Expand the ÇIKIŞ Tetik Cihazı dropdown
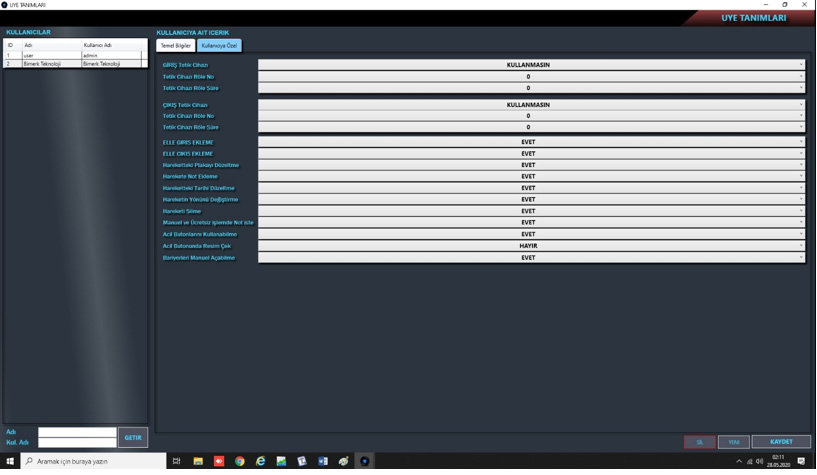The height and width of the screenshot is (475, 817). [x=531, y=105]
